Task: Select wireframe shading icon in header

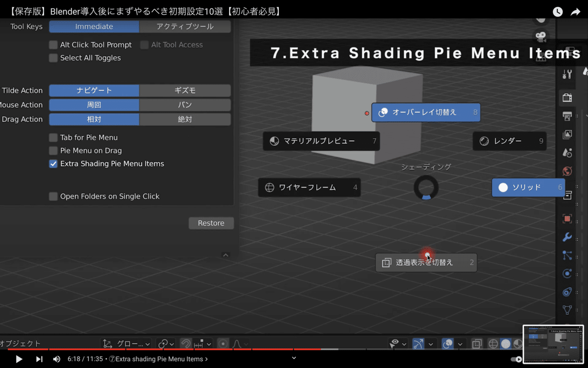Action: tap(493, 344)
